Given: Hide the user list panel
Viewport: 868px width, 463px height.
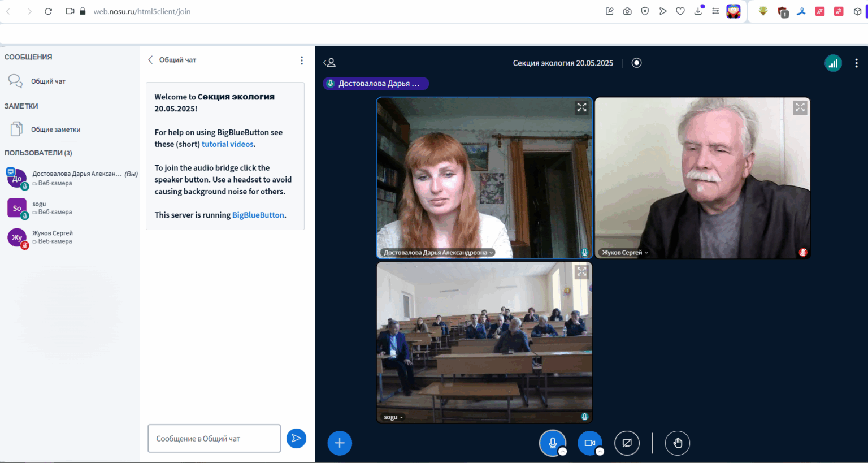Looking at the screenshot, I should coord(329,63).
